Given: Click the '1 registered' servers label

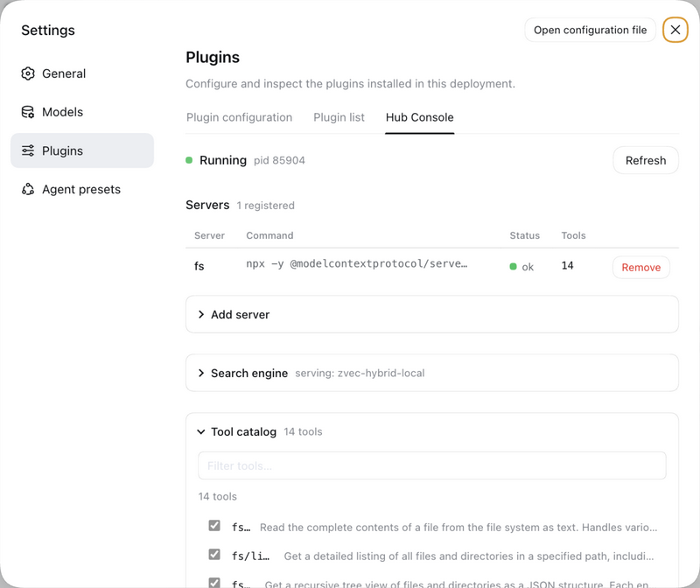Looking at the screenshot, I should pos(266,206).
